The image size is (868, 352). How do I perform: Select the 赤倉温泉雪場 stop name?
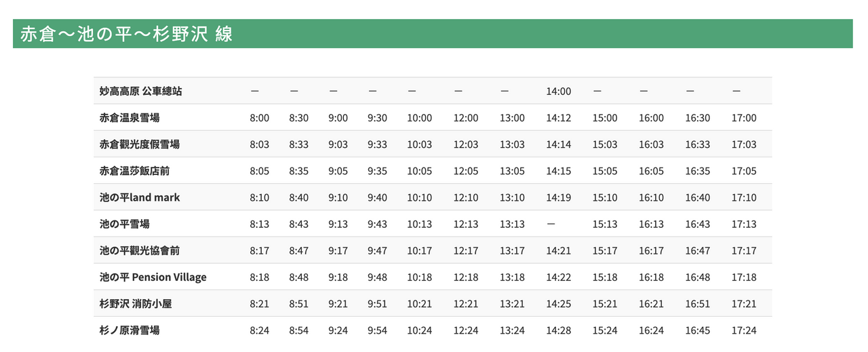pyautogui.click(x=130, y=117)
